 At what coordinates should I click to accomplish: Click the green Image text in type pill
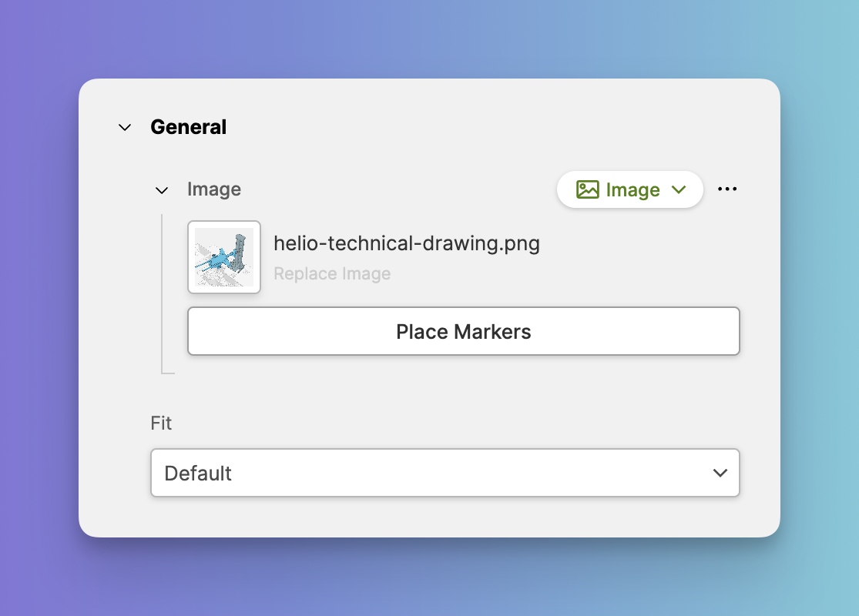[x=633, y=190]
